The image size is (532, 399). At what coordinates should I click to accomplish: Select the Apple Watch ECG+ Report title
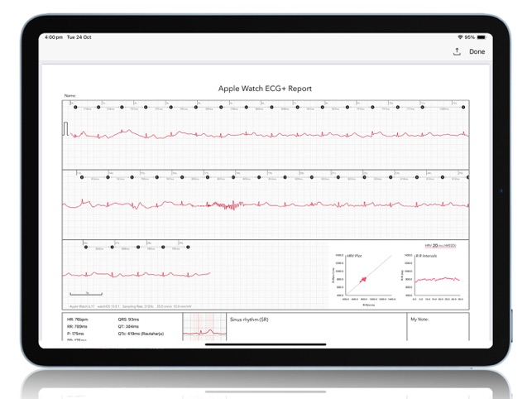point(265,89)
